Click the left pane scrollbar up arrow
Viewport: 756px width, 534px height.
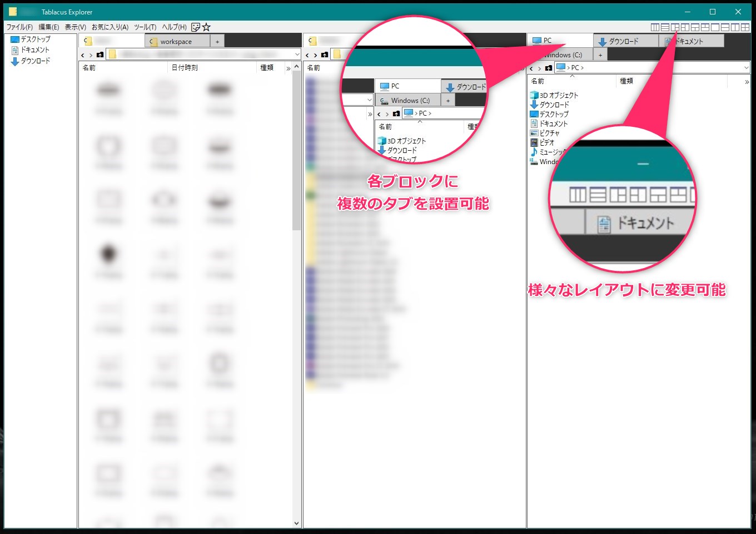(296, 67)
